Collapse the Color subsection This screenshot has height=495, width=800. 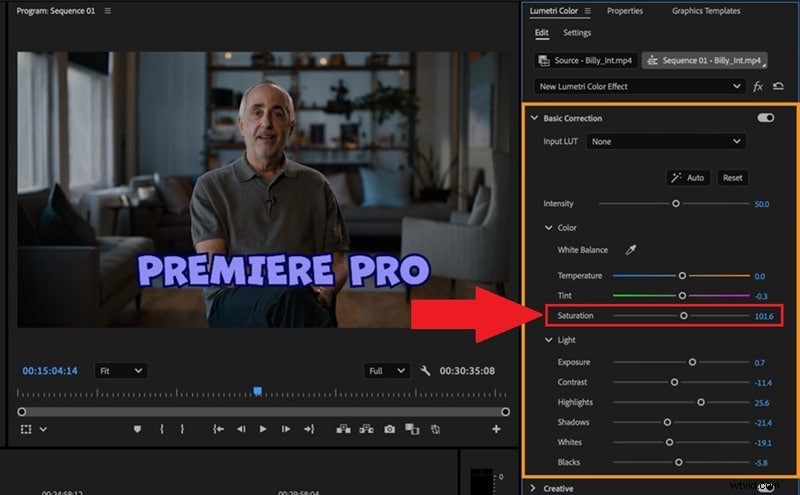coord(548,228)
